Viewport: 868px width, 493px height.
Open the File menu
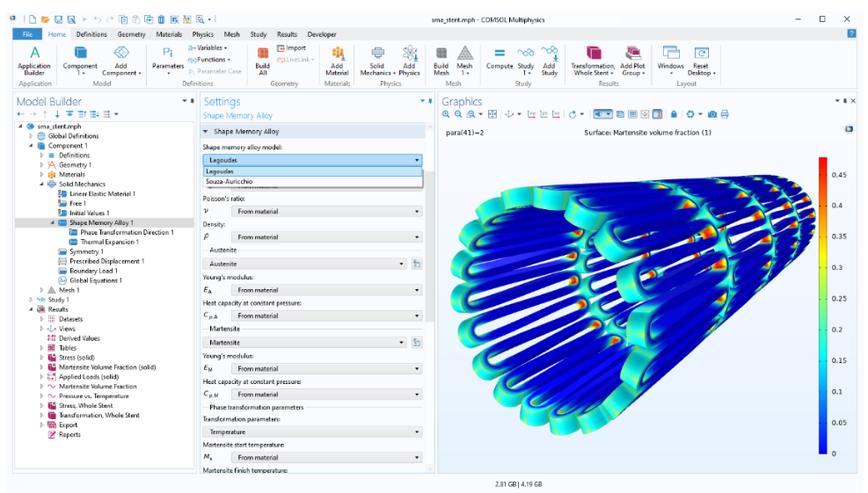(x=27, y=34)
